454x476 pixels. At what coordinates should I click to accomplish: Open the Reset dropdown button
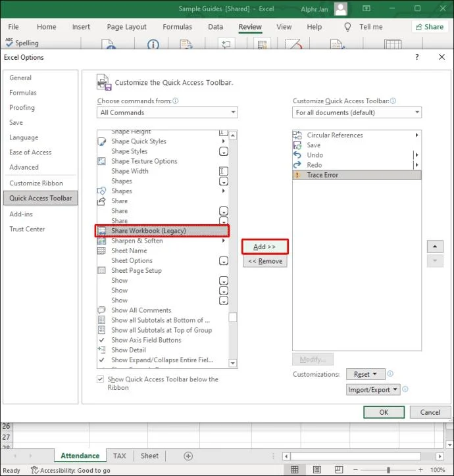click(x=366, y=374)
